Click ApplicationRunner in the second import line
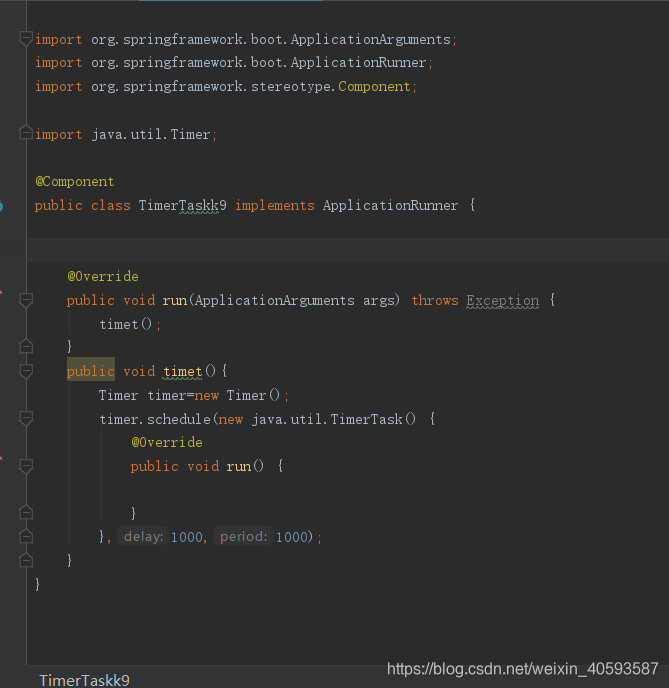Screen dimensions: 669x688 pos(358,63)
